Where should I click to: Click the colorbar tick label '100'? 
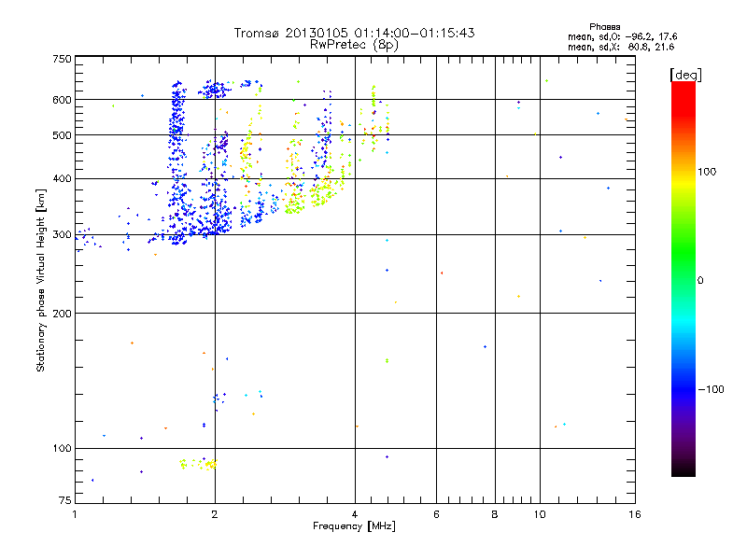[x=707, y=172]
